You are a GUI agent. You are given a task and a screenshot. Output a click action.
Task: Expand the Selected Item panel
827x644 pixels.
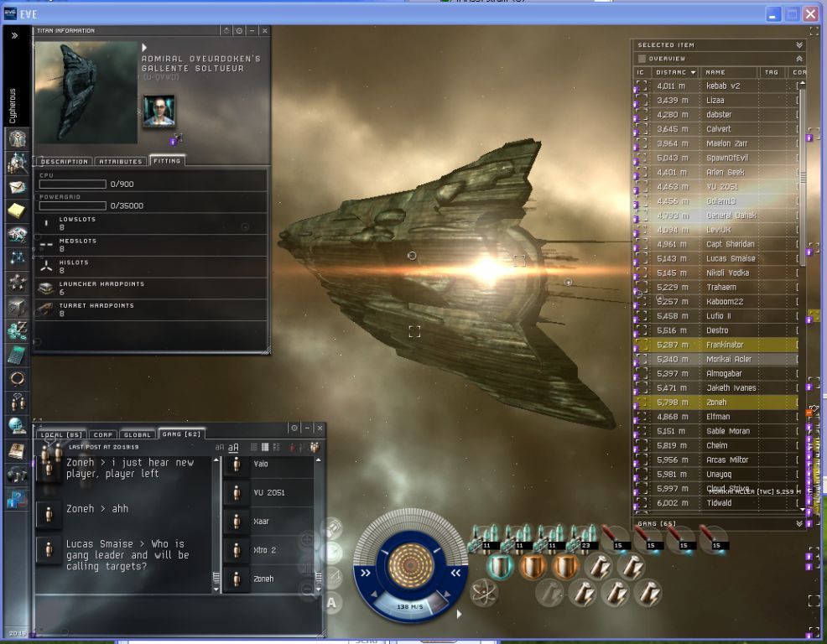pyautogui.click(x=799, y=44)
